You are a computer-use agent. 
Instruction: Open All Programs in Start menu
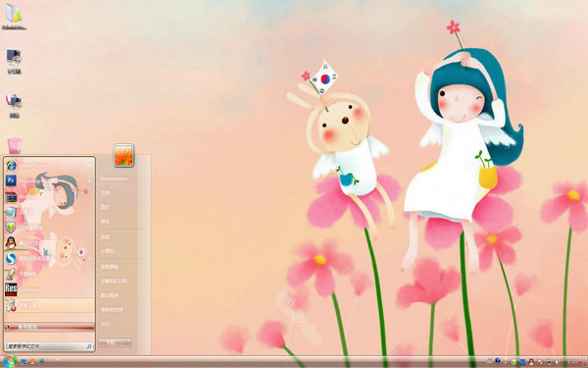click(x=49, y=327)
